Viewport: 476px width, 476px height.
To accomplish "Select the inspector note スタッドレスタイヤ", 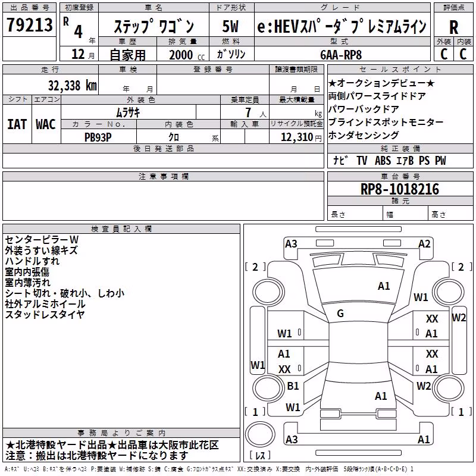I will 45,314.
